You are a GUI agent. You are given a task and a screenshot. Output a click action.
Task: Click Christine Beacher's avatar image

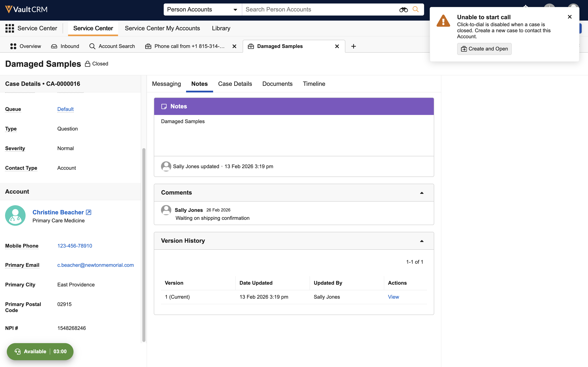(x=15, y=216)
